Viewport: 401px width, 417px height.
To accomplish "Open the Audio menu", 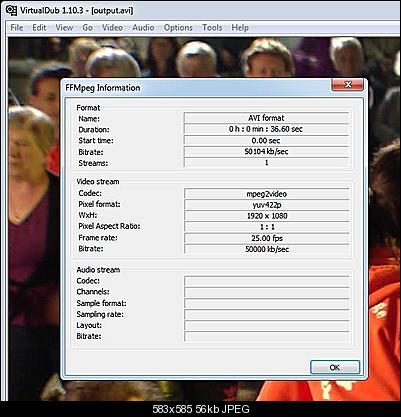I will click(143, 28).
